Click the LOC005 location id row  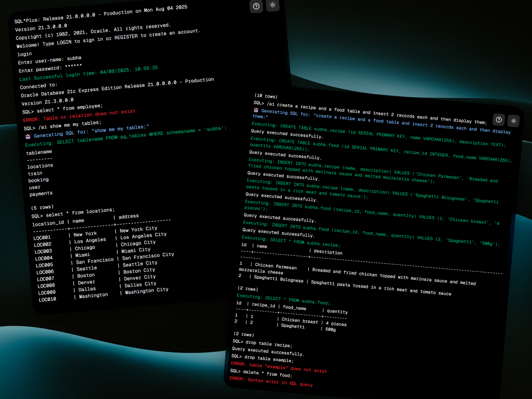pyautogui.click(x=44, y=265)
